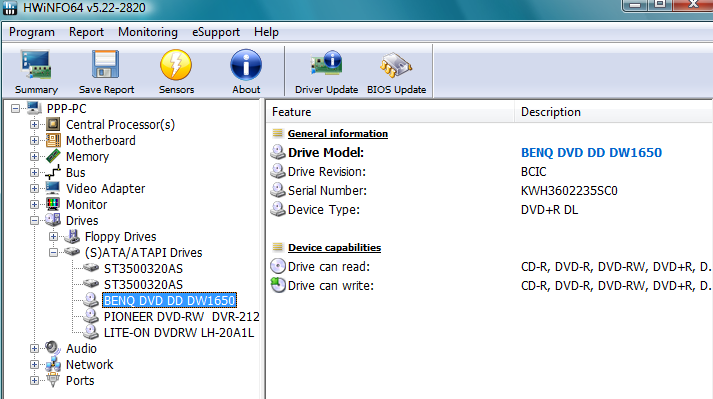
Task: Click the Drive can write icon
Action: [x=278, y=285]
